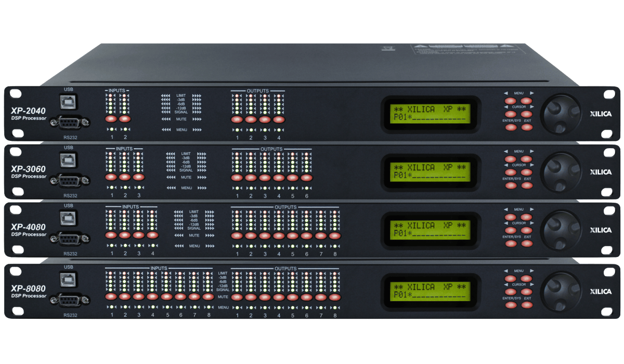Screen dimensions: 624x364
Task: Click the XP-2040 model label
Action: click(x=28, y=110)
